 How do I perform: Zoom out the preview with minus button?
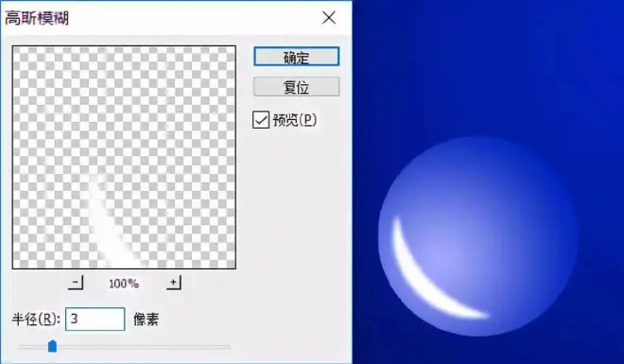pos(76,283)
